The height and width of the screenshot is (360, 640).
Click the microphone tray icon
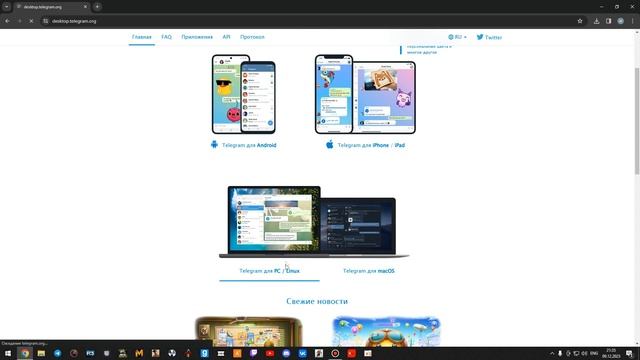[x=560, y=353]
